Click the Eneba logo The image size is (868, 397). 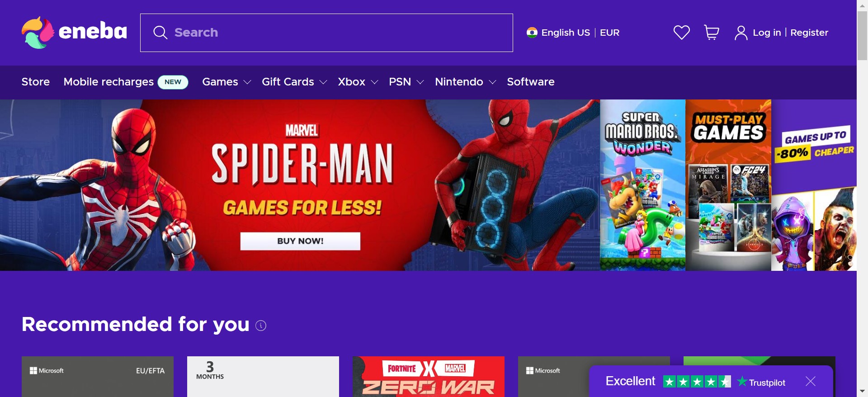(74, 33)
